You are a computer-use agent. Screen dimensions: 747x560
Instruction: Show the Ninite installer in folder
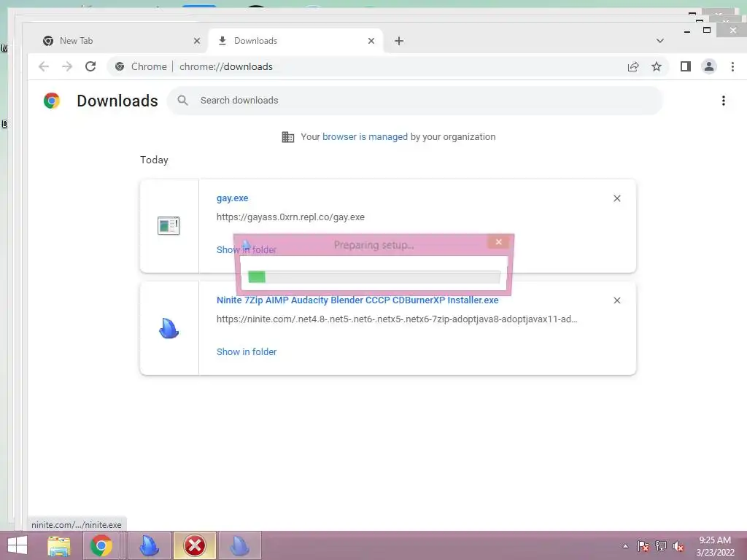pos(247,352)
